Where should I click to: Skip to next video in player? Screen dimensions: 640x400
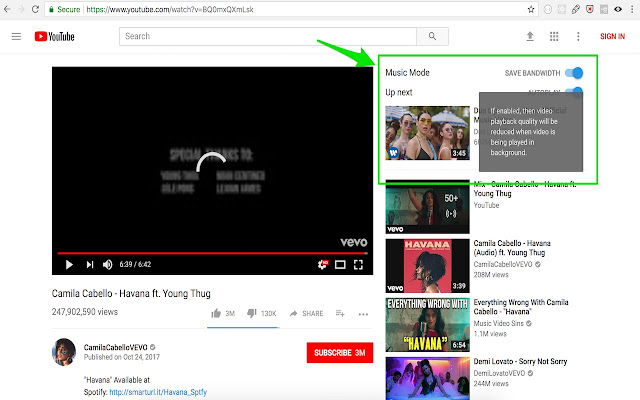(x=90, y=264)
